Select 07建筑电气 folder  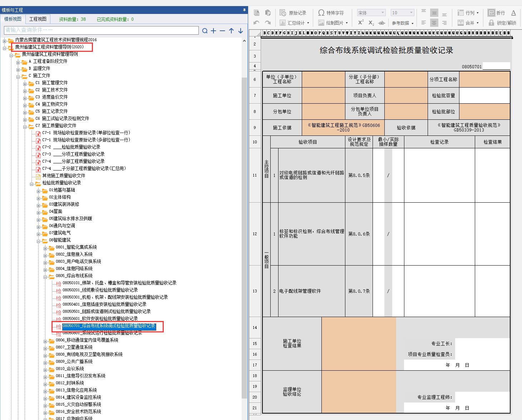coord(60,233)
